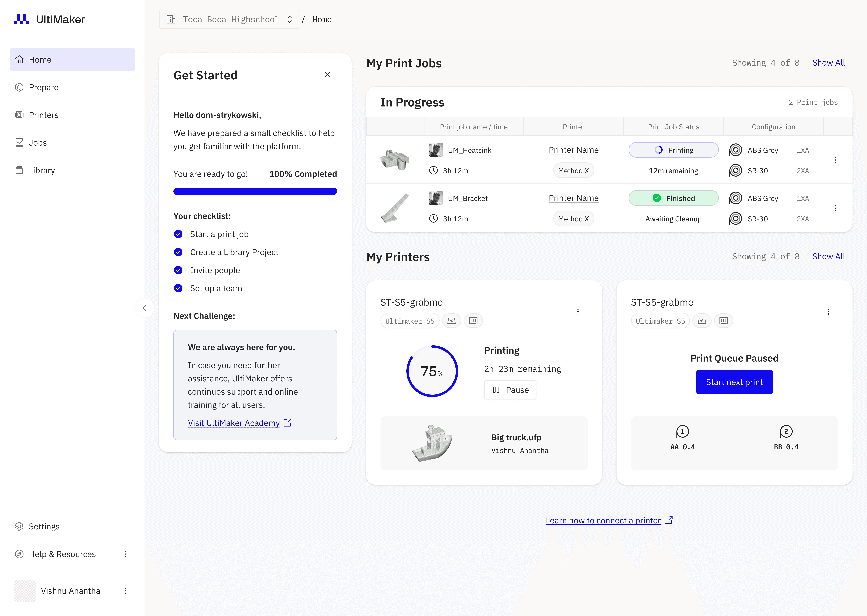
Task: Open three-dot menu for UM_Bracket job
Action: [x=836, y=208]
